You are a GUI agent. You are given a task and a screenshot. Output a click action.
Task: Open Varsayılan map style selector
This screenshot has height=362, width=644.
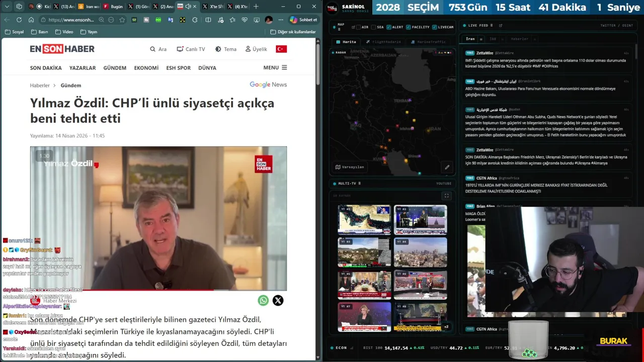pos(350,167)
